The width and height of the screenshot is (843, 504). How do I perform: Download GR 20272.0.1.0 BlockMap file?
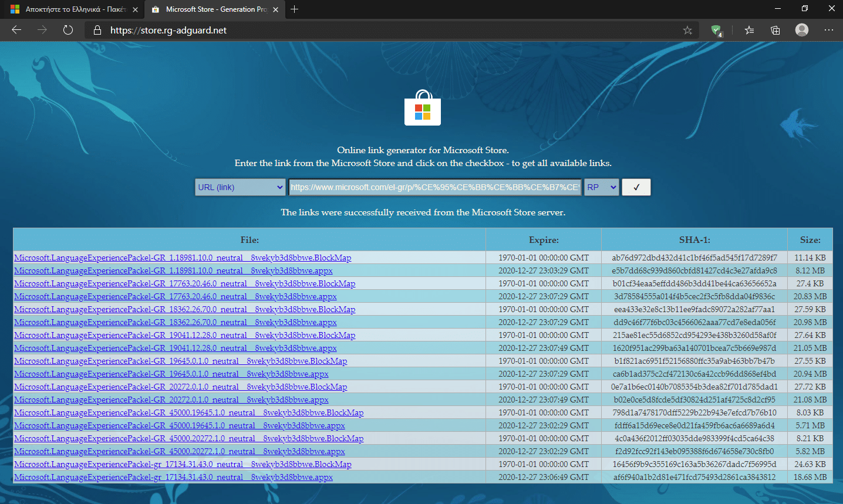click(181, 387)
